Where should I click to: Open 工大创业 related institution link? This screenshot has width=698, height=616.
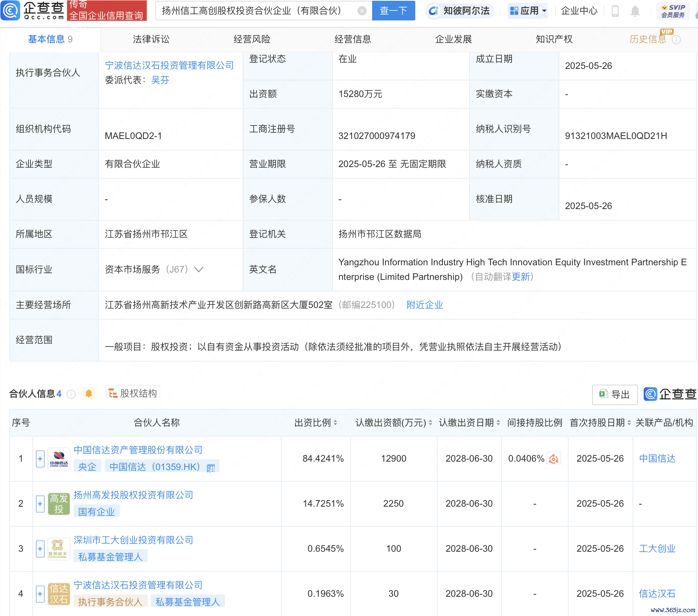click(x=658, y=549)
